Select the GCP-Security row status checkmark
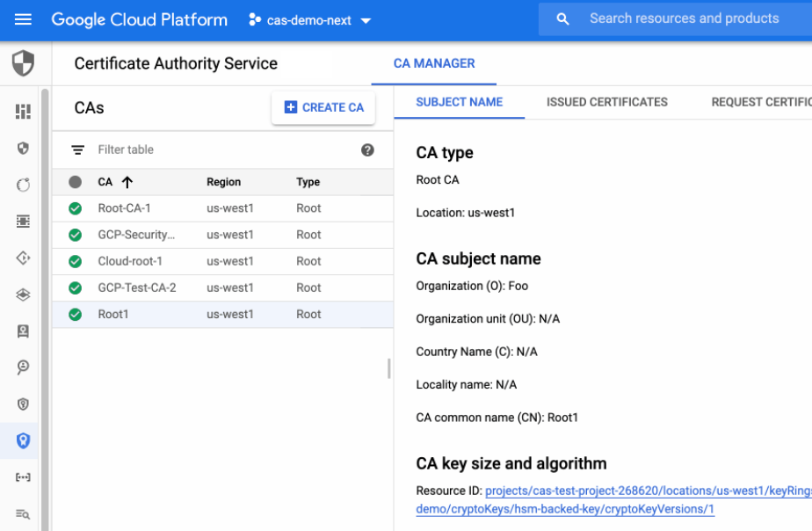Viewport: 812px width, 531px height. point(75,235)
